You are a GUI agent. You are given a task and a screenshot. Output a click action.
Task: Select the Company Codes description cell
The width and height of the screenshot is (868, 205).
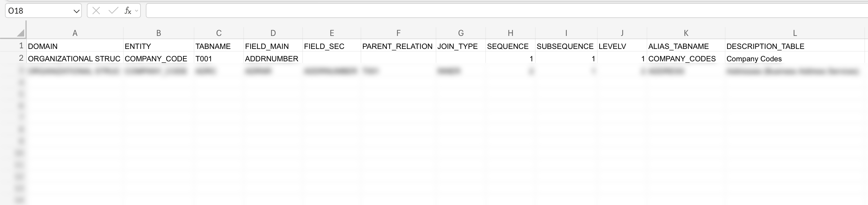pyautogui.click(x=794, y=59)
